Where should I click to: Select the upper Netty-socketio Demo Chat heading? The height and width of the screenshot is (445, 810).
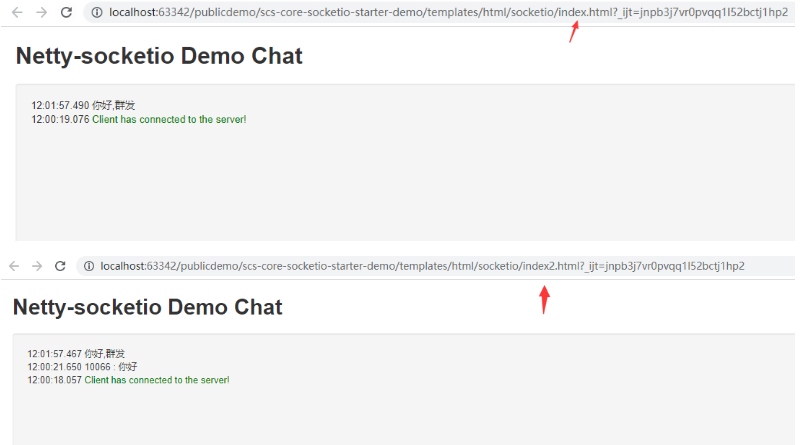pos(159,56)
